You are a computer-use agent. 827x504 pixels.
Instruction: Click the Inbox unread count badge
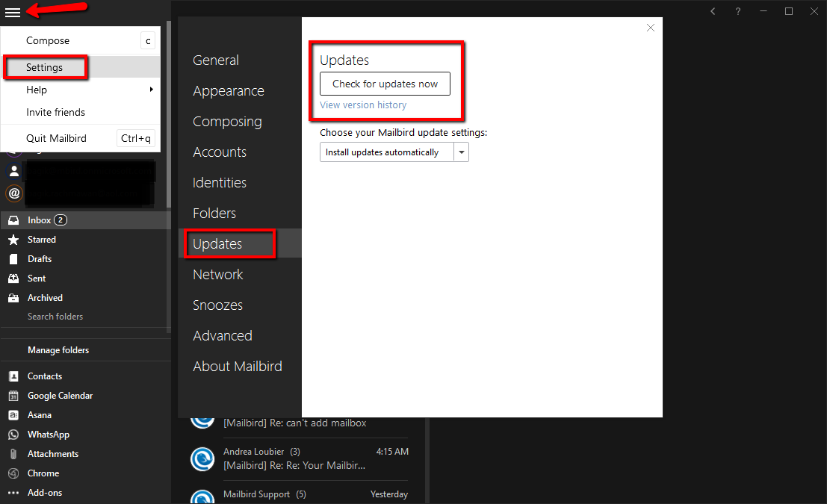(x=61, y=220)
